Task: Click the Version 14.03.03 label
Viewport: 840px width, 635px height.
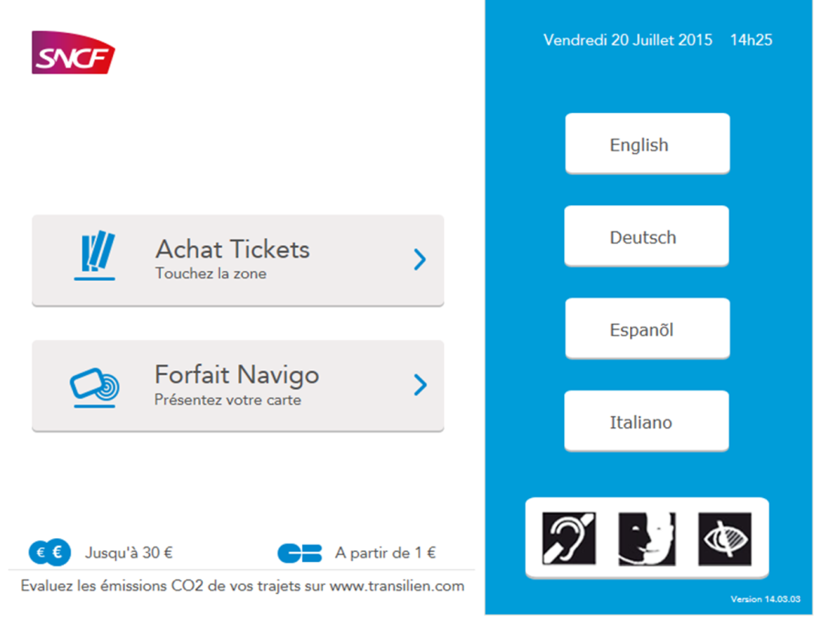Action: (x=765, y=599)
